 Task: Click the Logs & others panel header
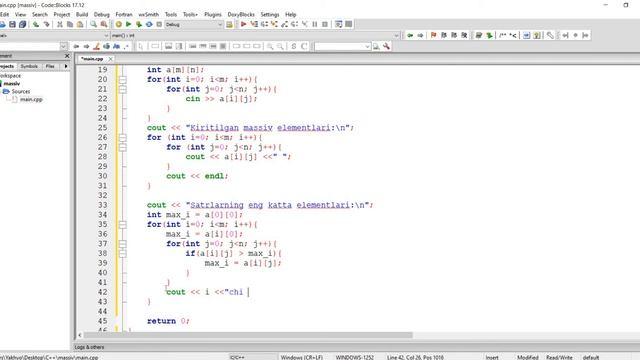[x=89, y=347]
